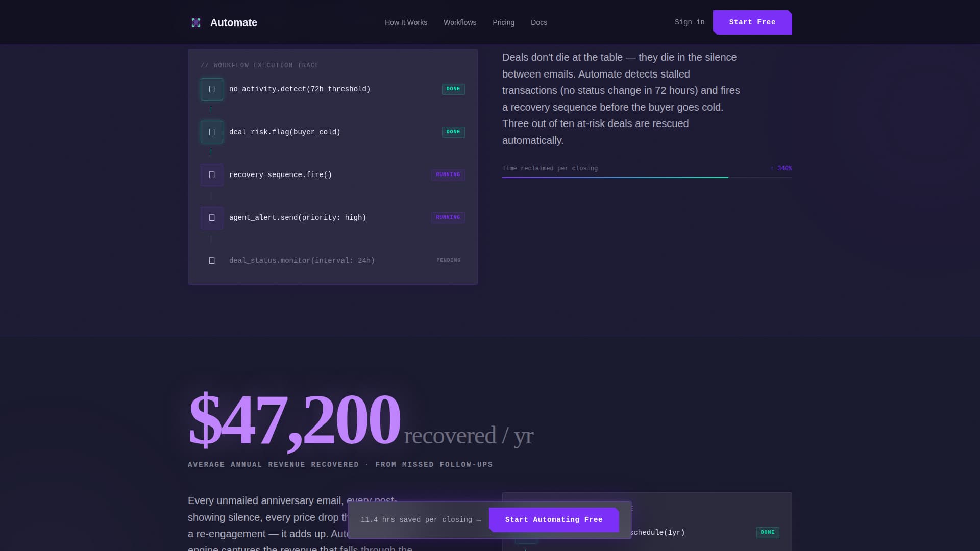
Task: Click the 340% increase value
Action: pos(781,168)
